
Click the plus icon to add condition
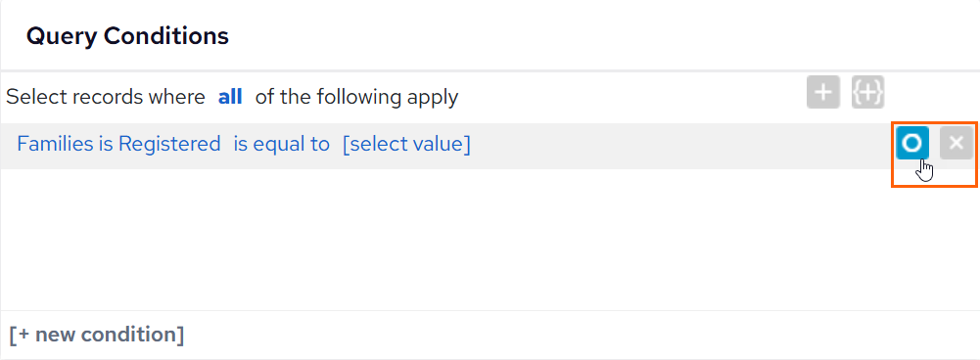point(823,93)
